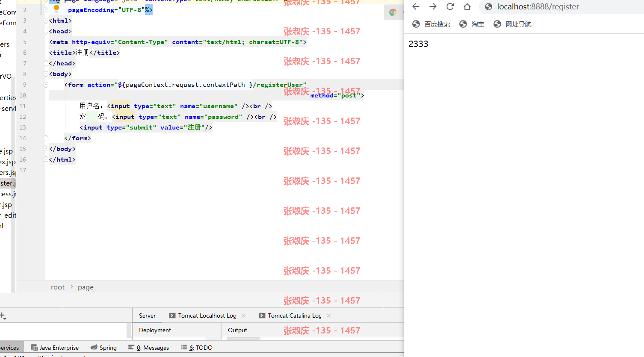
Task: Click the 2333 text in browser page
Action: click(418, 44)
